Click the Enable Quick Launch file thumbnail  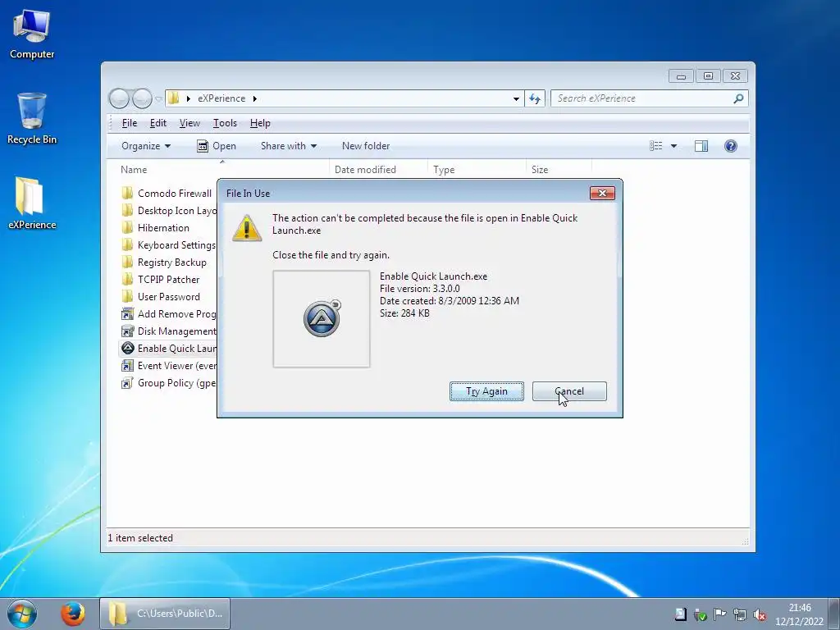(322, 319)
